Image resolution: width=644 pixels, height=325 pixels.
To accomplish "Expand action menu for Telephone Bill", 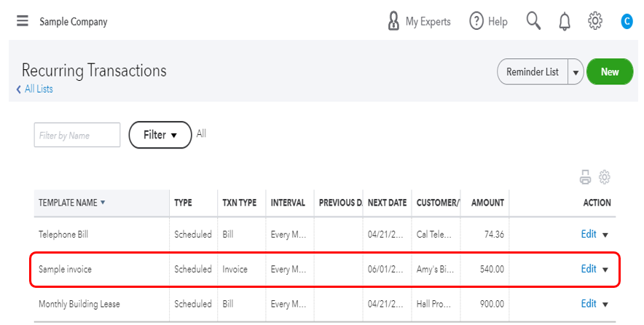I will tap(605, 235).
